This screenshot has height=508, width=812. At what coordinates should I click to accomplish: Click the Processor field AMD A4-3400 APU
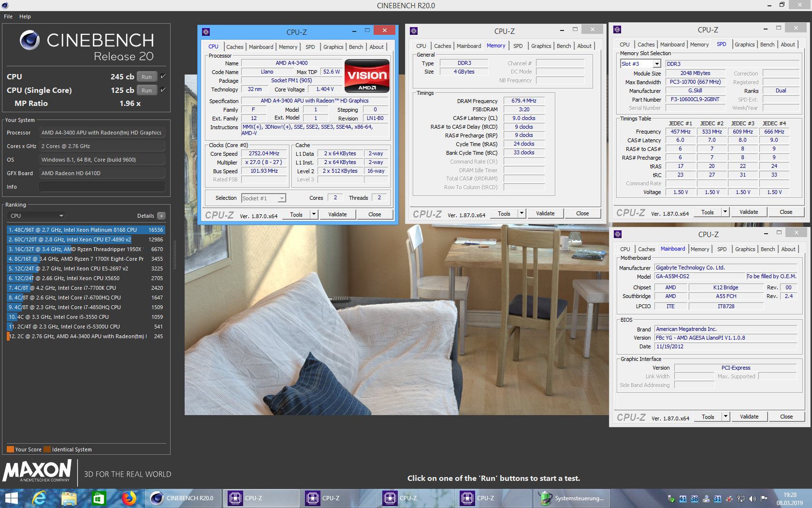[102, 133]
